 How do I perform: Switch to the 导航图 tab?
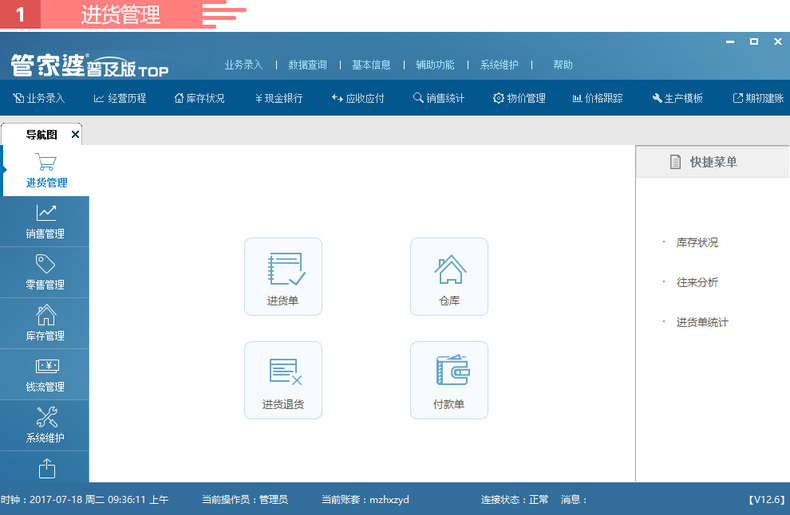pyautogui.click(x=41, y=135)
